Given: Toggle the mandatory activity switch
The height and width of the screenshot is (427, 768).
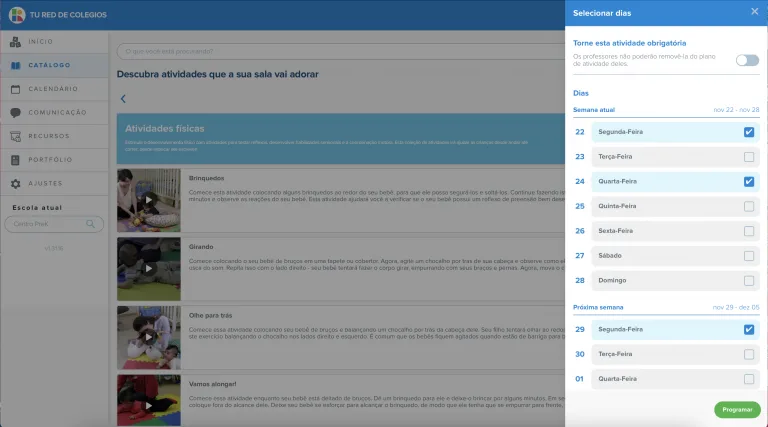Looking at the screenshot, I should point(747,60).
